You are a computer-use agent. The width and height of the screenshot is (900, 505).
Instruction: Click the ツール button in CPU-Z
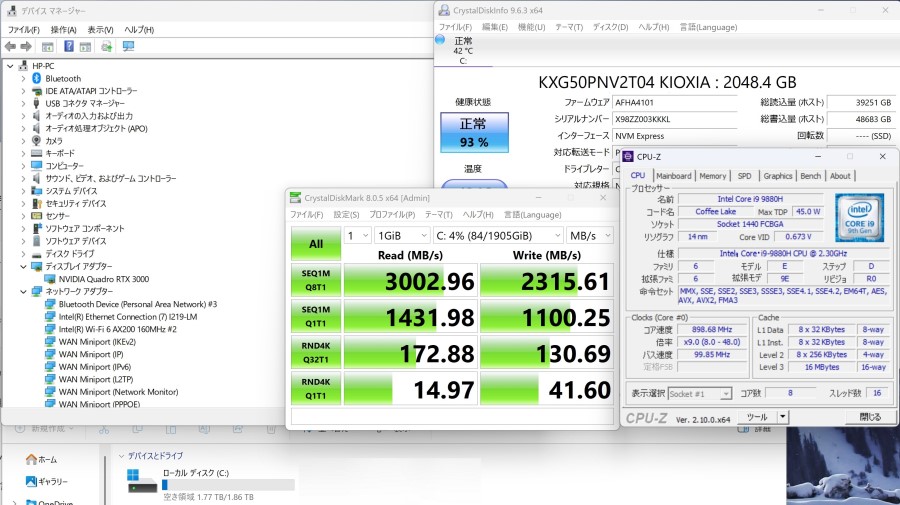click(x=757, y=417)
